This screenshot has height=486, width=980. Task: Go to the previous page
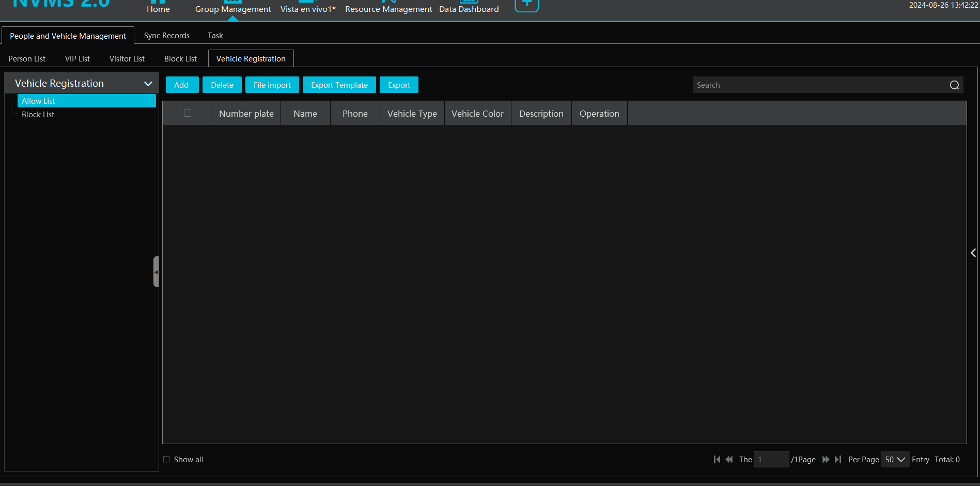tap(729, 459)
